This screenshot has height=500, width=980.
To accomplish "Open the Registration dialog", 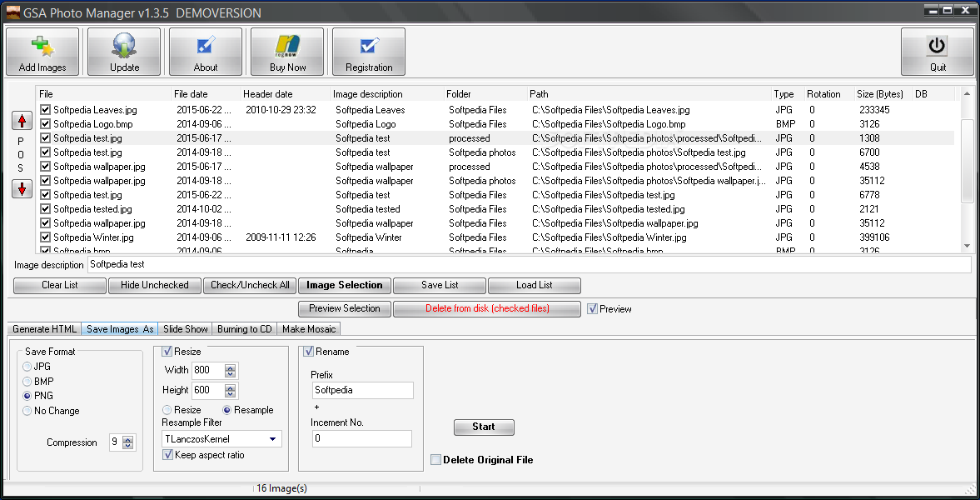I will pos(369,52).
